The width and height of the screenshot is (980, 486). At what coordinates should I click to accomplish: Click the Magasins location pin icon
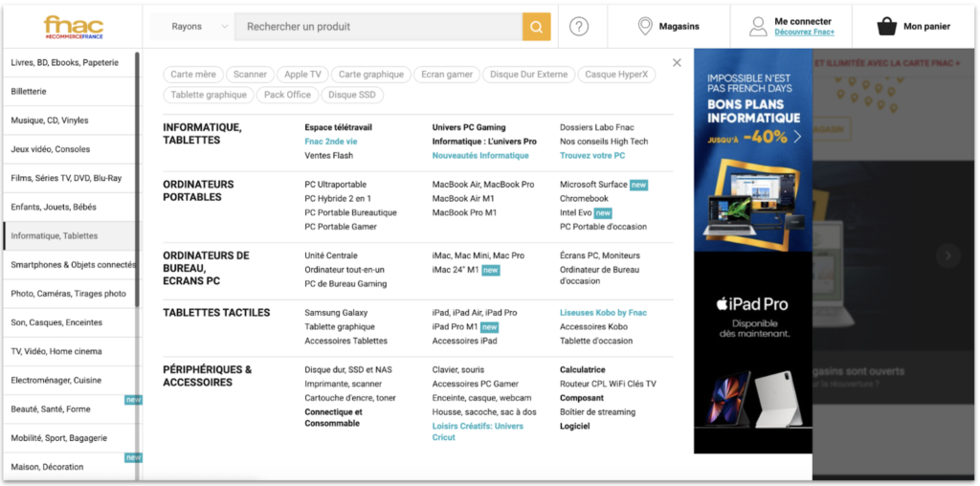point(645,26)
